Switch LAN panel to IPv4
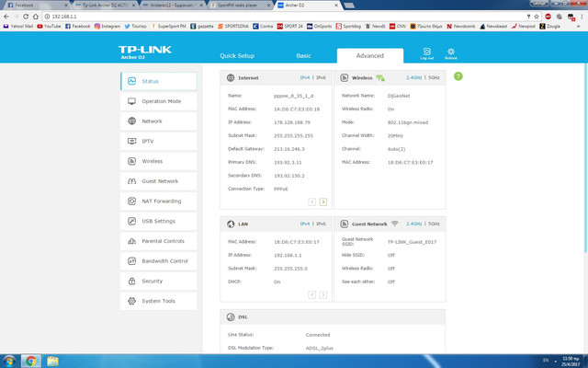Image resolution: width=588 pixels, height=368 pixels. [x=305, y=224]
